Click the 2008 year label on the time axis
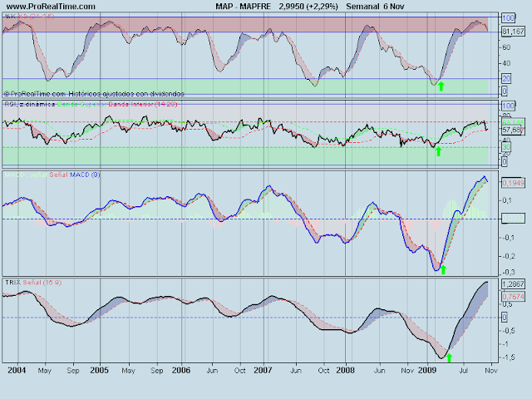Screen dimensions: 532x399 [x=346, y=370]
